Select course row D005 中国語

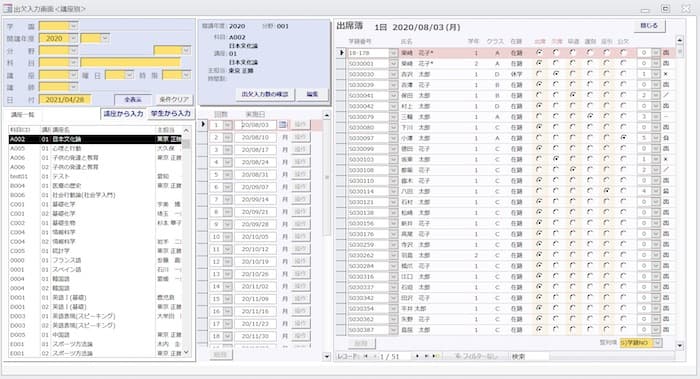pyautogui.click(x=95, y=335)
